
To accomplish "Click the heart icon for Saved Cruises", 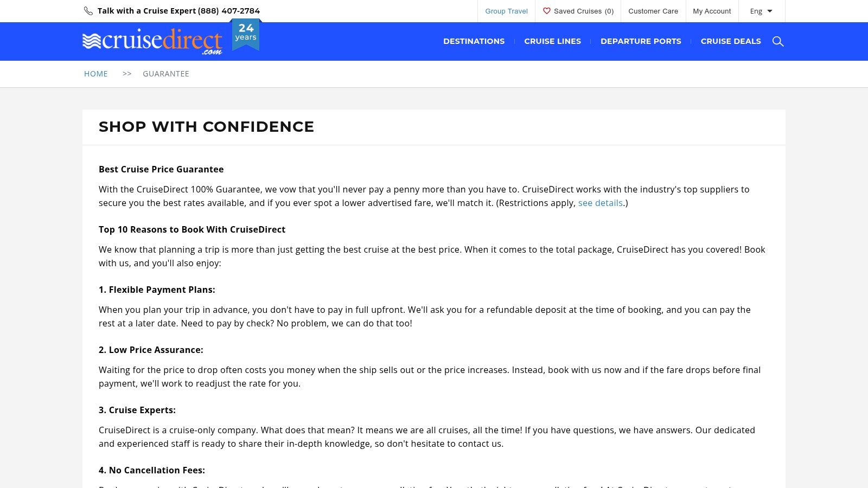I will coord(547,11).
